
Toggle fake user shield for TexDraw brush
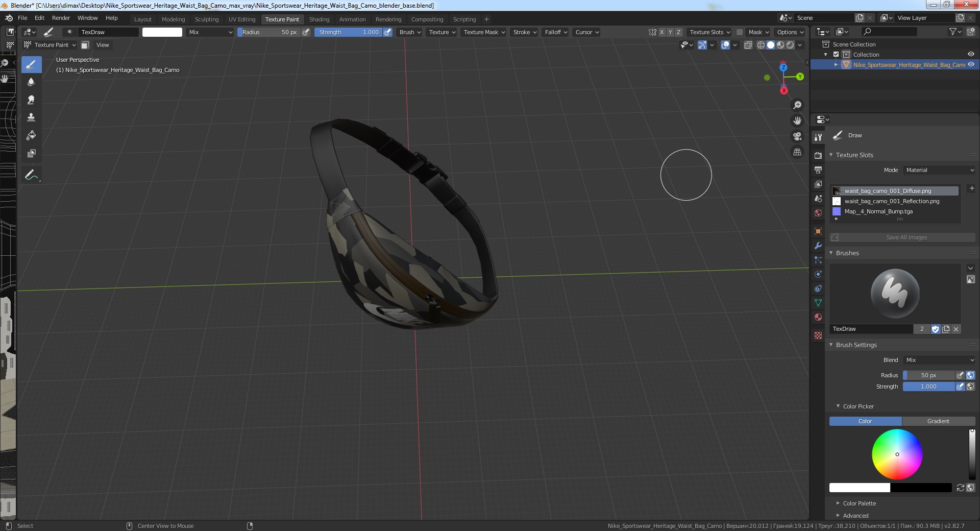click(935, 329)
